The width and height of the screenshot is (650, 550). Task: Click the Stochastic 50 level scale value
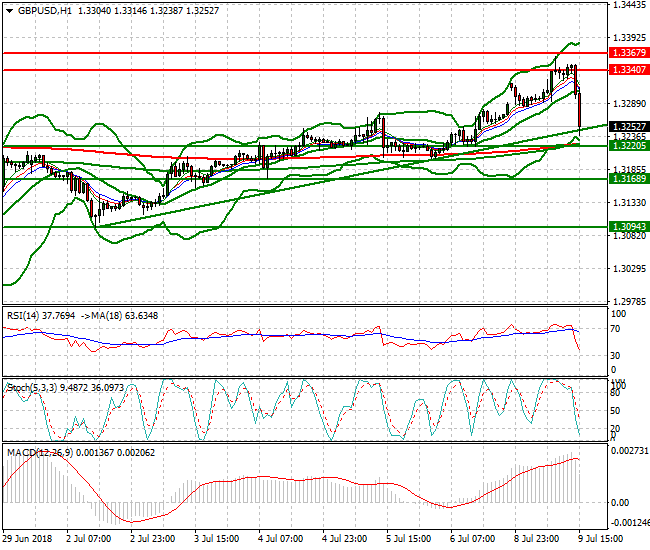(615, 411)
